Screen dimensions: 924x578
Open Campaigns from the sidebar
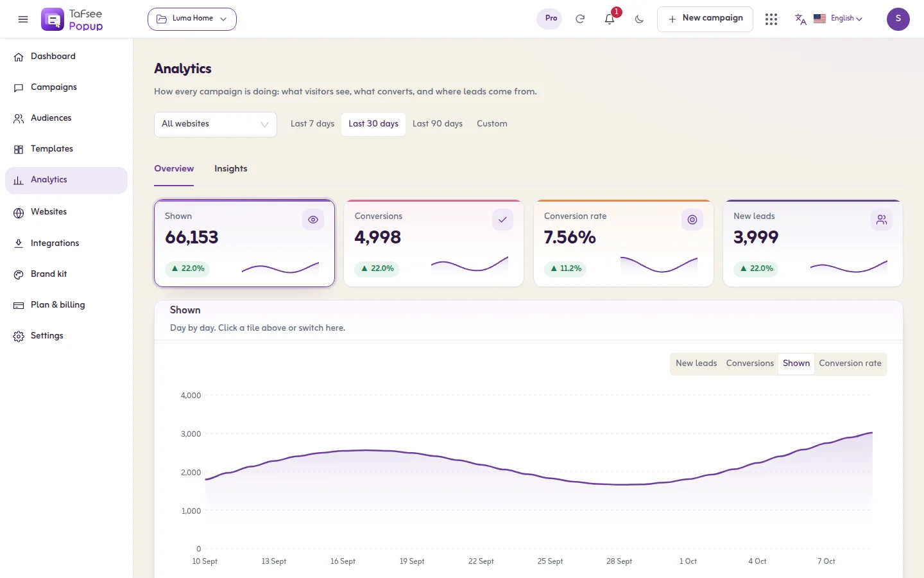click(66, 87)
